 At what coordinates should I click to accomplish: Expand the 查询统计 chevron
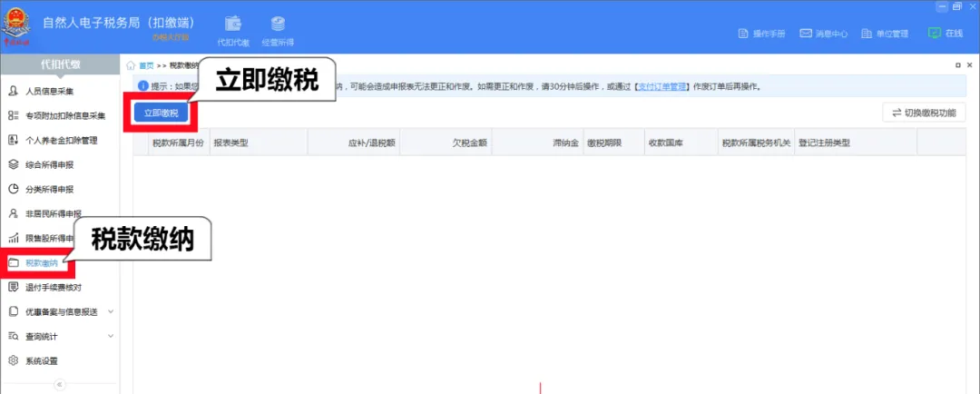click(x=111, y=336)
